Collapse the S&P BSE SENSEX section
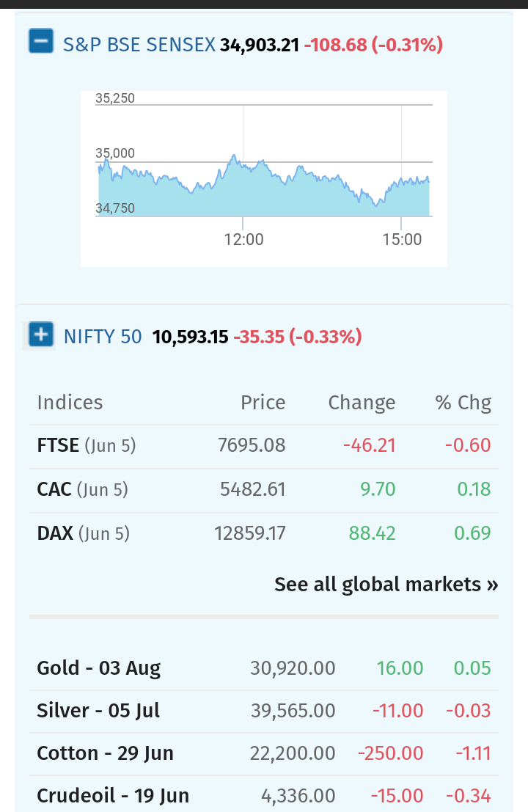Image resolution: width=528 pixels, height=812 pixels. point(41,41)
